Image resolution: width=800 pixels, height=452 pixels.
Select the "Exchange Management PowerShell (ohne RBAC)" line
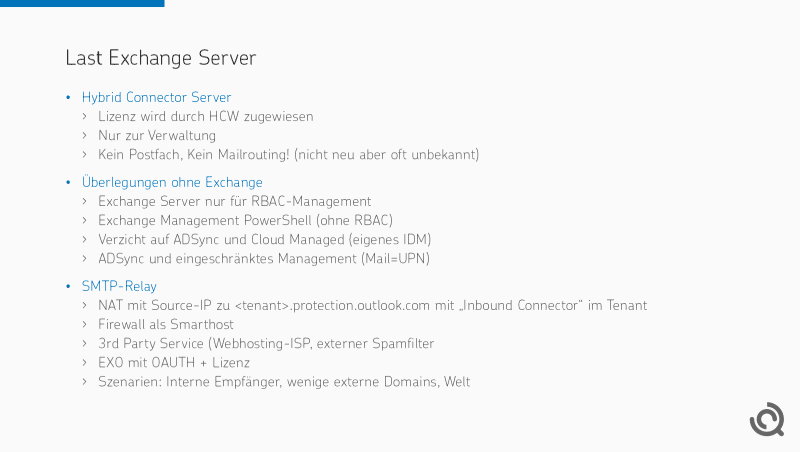coord(245,220)
